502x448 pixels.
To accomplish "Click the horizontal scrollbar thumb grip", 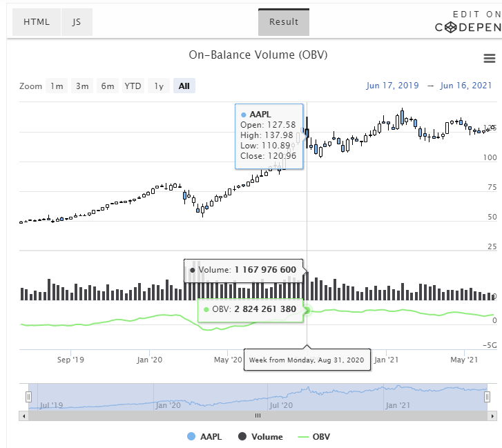I will point(258,416).
